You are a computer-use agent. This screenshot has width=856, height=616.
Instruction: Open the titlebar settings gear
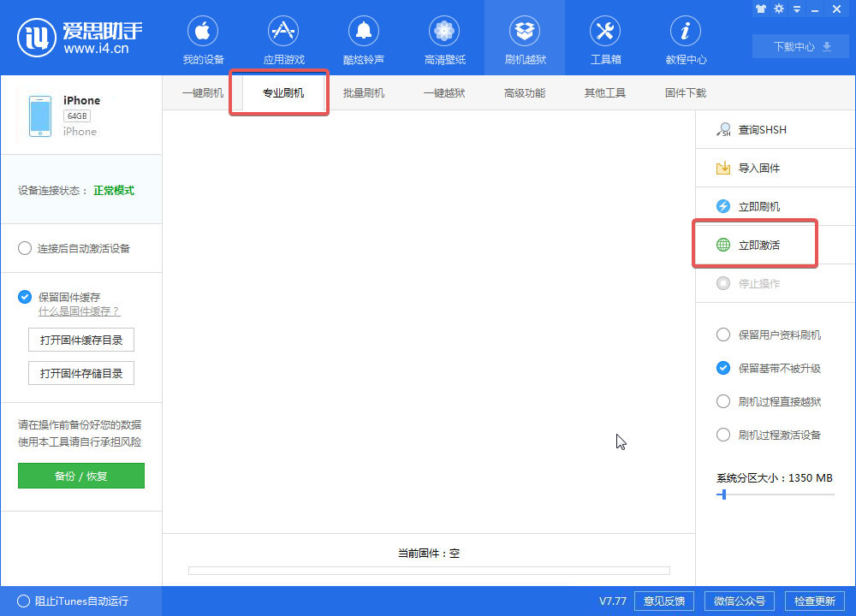pyautogui.click(x=778, y=9)
